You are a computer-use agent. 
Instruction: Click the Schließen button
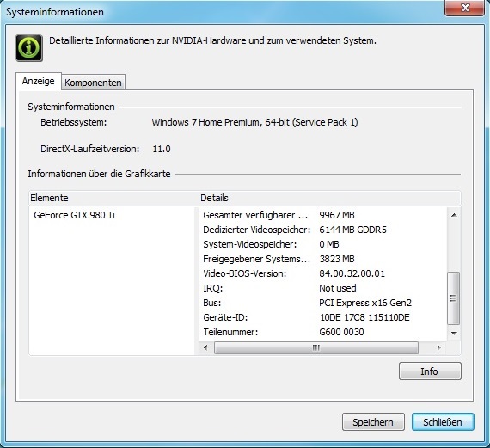point(443,422)
